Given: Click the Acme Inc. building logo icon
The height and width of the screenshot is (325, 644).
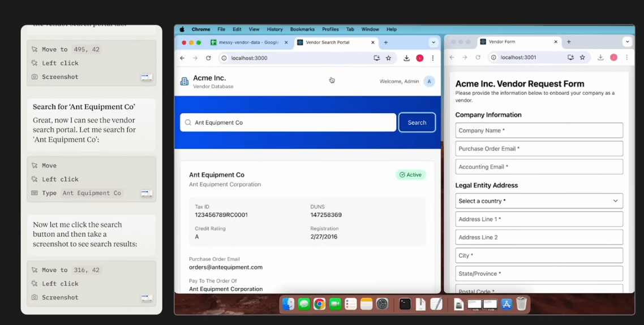Looking at the screenshot, I should 184,81.
